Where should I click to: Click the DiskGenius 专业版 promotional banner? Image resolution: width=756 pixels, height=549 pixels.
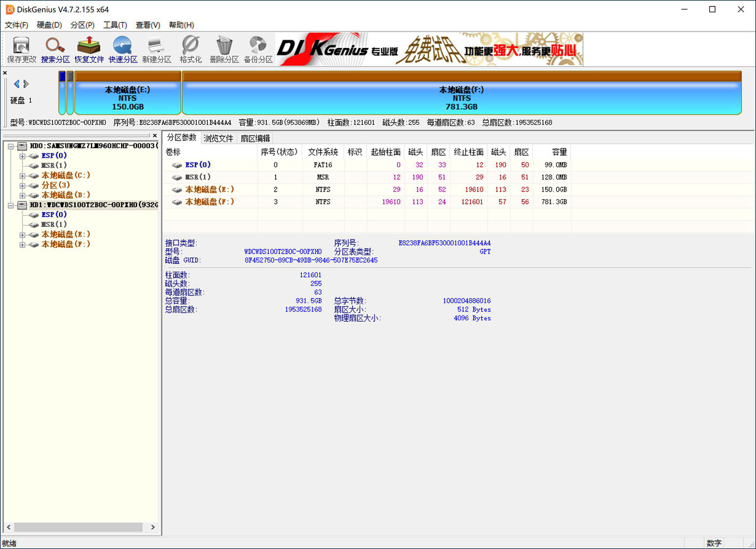coord(428,47)
